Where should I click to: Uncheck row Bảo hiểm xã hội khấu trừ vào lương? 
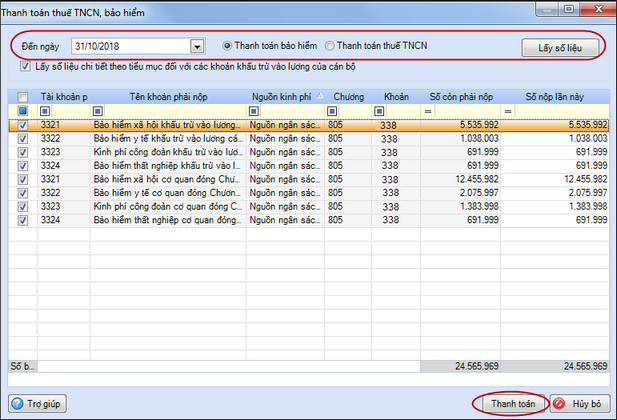(23, 125)
